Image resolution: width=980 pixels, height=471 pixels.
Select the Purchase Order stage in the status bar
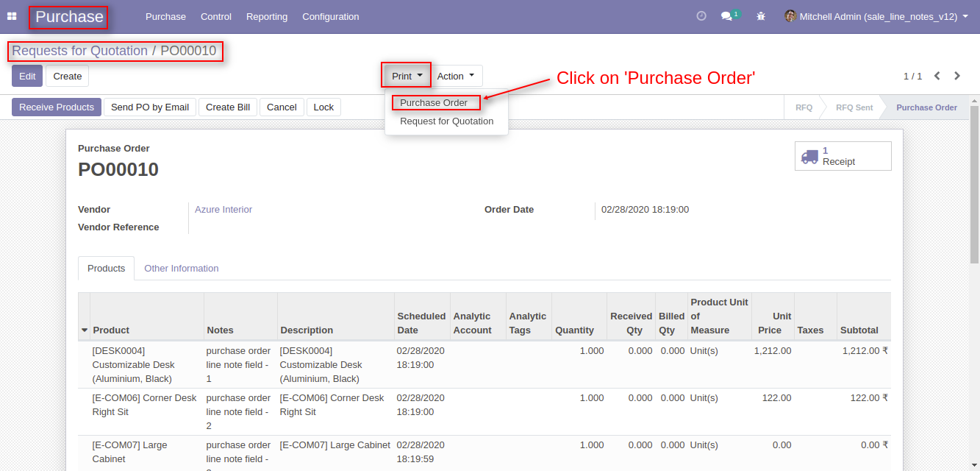point(926,107)
